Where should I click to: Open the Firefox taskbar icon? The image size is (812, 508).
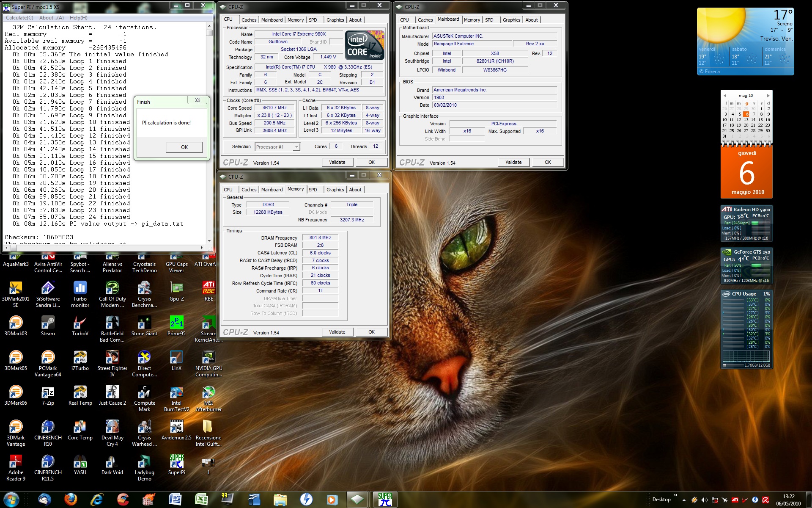[71, 500]
